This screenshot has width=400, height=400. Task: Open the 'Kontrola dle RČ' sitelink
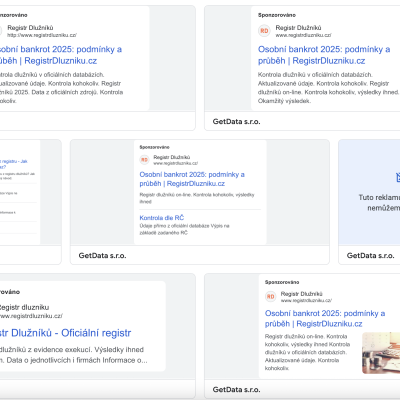(162, 218)
